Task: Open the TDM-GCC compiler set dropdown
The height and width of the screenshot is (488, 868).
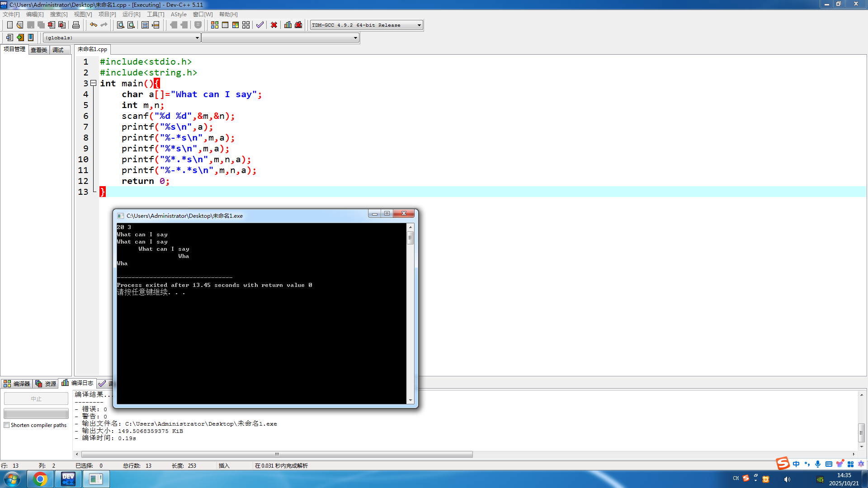Action: (x=419, y=25)
